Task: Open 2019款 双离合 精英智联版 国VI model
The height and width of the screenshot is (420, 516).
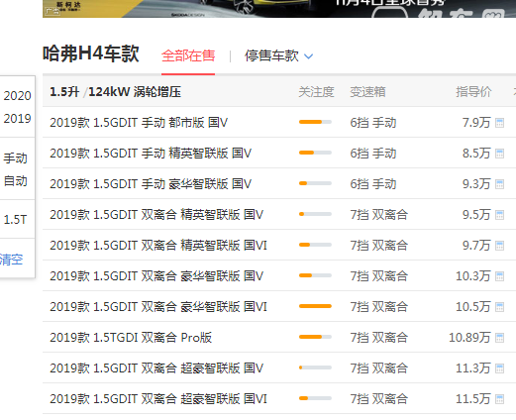Action: point(158,246)
